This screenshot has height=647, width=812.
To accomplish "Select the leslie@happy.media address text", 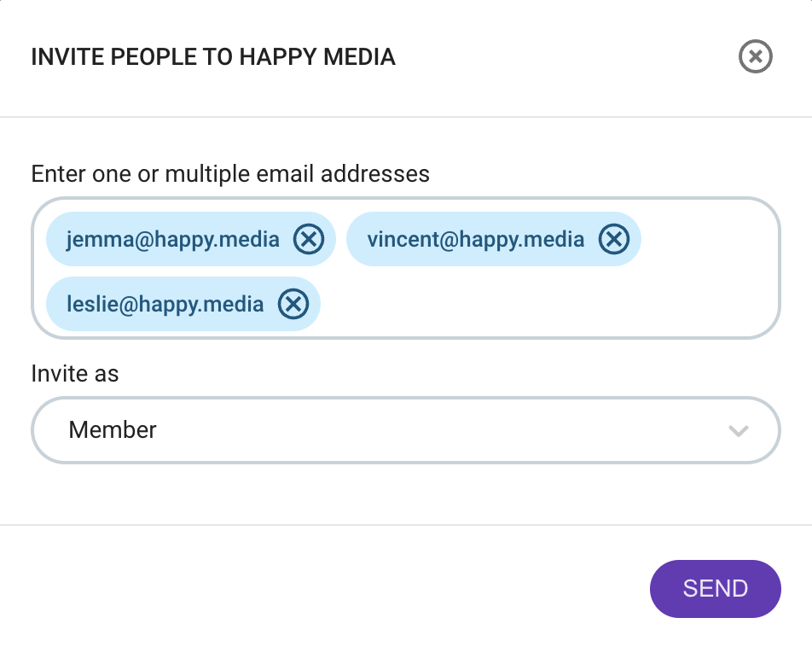I will pyautogui.click(x=165, y=305).
